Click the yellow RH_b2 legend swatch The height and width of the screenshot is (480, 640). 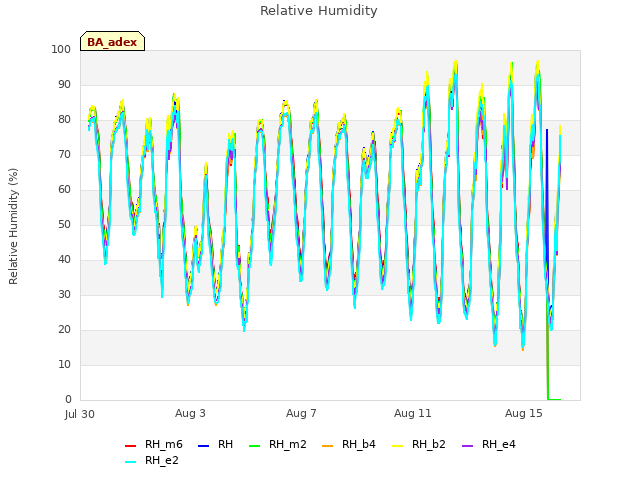(397, 446)
